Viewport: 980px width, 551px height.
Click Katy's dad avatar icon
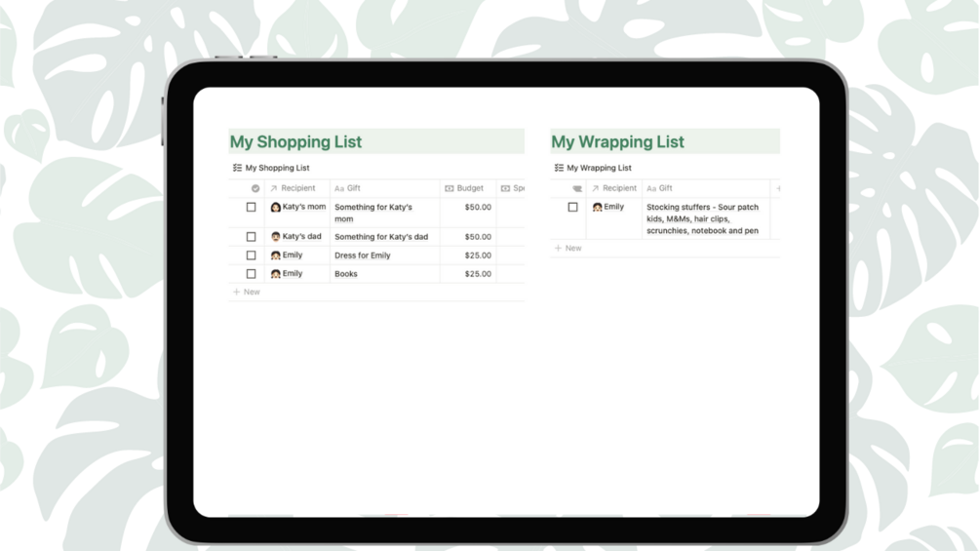[276, 237]
